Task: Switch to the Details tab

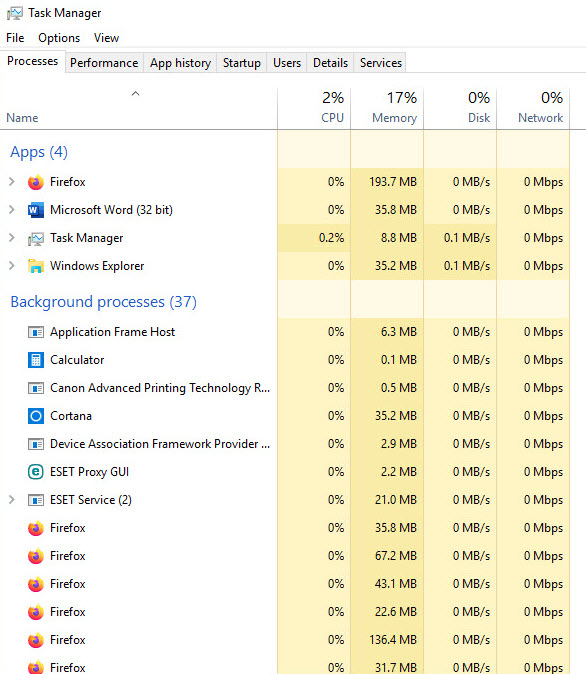Action: (330, 63)
